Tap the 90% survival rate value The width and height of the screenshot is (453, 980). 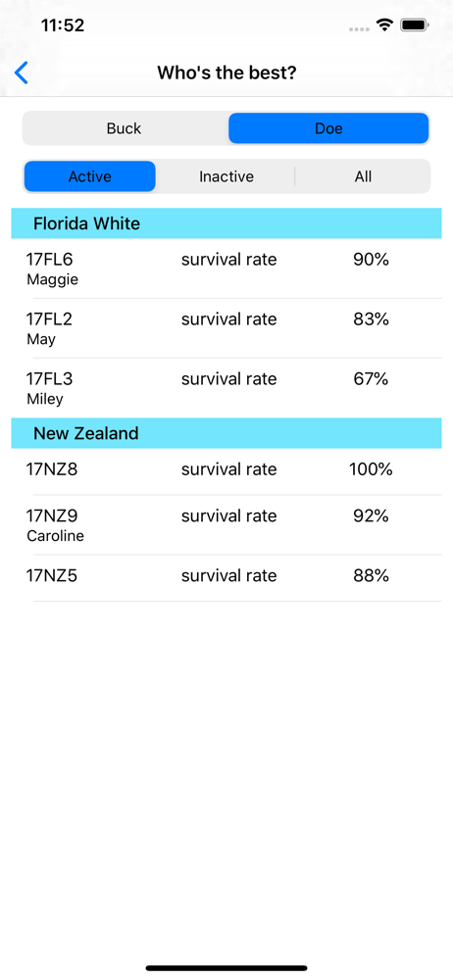[371, 259]
